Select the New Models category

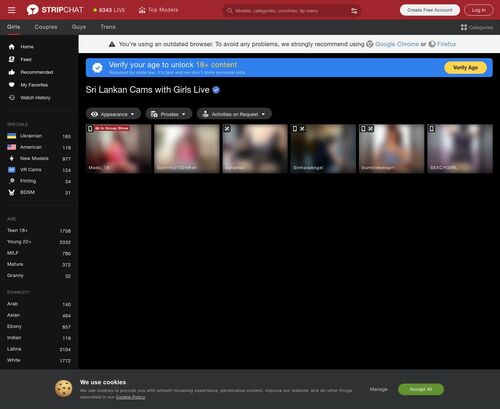pyautogui.click(x=39, y=158)
